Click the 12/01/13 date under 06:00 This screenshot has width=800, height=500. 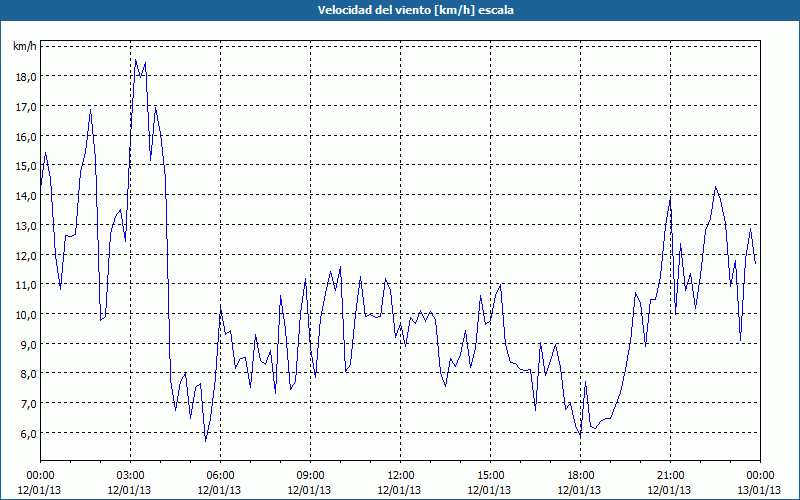tap(219, 490)
